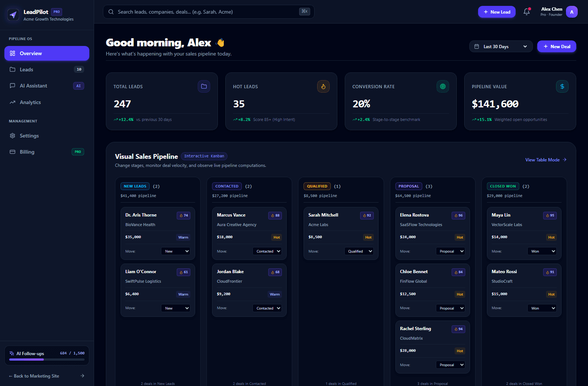The height and width of the screenshot is (386, 588).
Task: Select Overview in the sidebar
Action: point(47,53)
